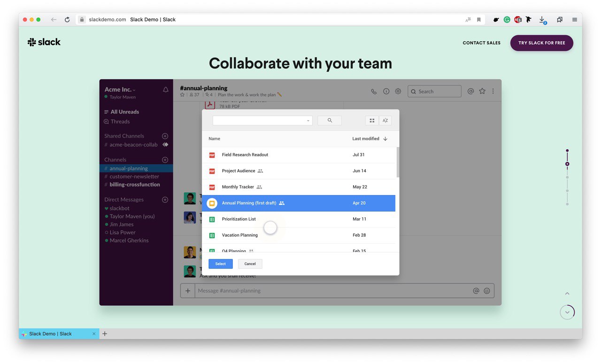Screen dimensions: 601x364
Task: Click the PDF icon next to Field Research Readout
Action: [x=212, y=155]
